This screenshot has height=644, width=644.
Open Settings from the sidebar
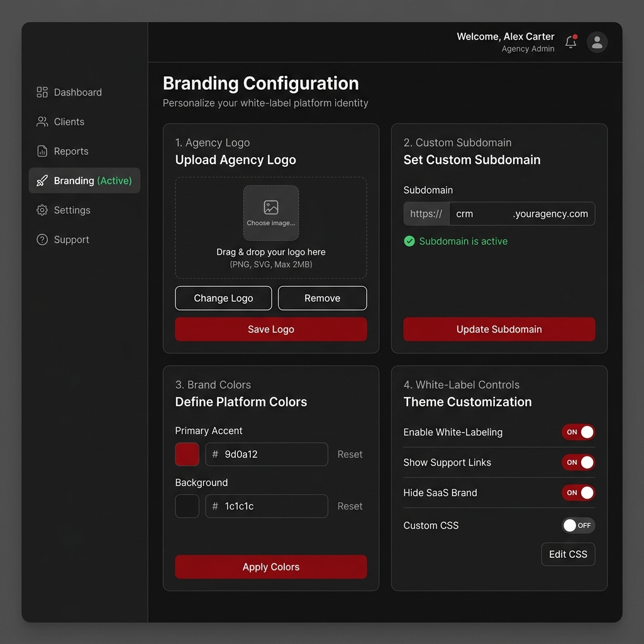coord(84,210)
